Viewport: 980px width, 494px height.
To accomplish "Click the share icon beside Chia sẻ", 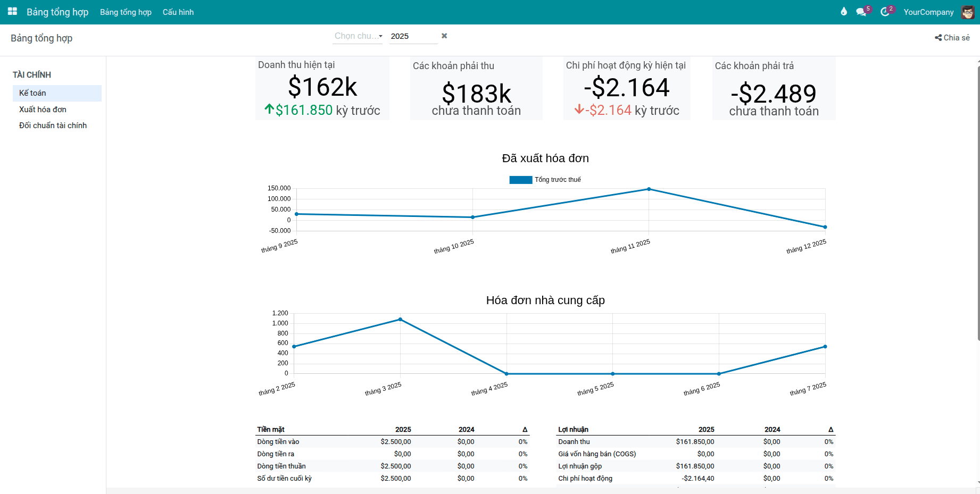I will 937,37.
